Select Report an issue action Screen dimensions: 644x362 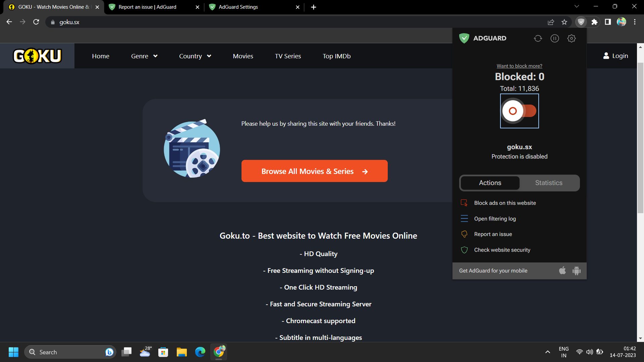[493, 234]
